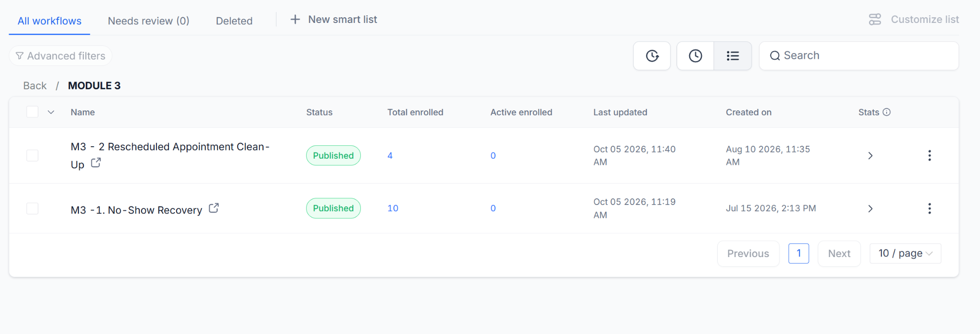Open Advanced filters
980x334 pixels.
click(x=61, y=56)
